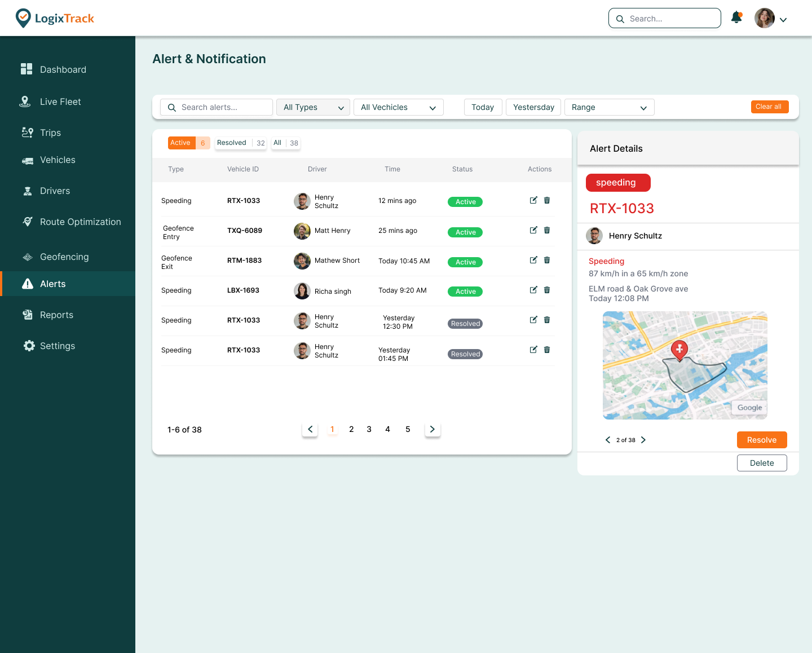Select the All alerts tab
812x653 pixels.
point(285,143)
